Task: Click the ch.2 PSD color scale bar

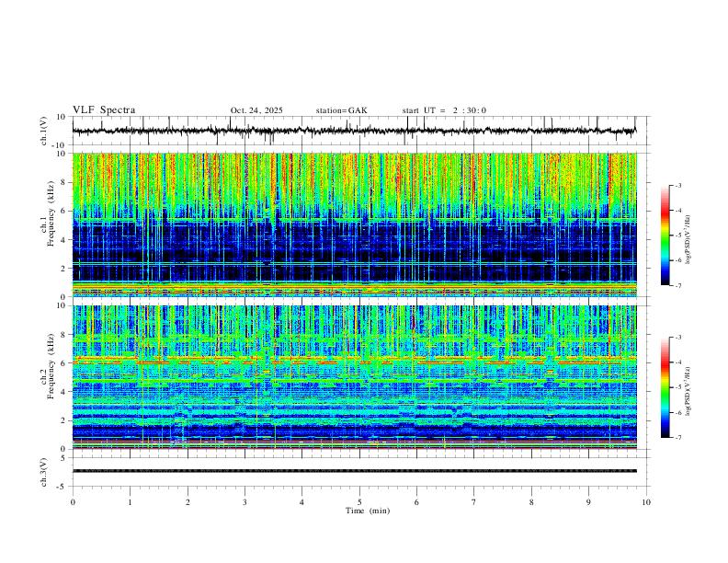Action: pos(665,387)
